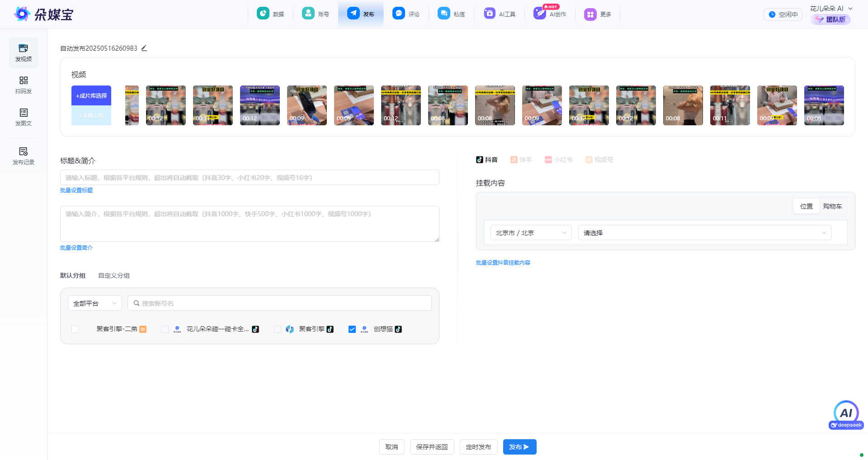Click the 发布 publish button
This screenshot has height=460, width=868.
point(519,447)
